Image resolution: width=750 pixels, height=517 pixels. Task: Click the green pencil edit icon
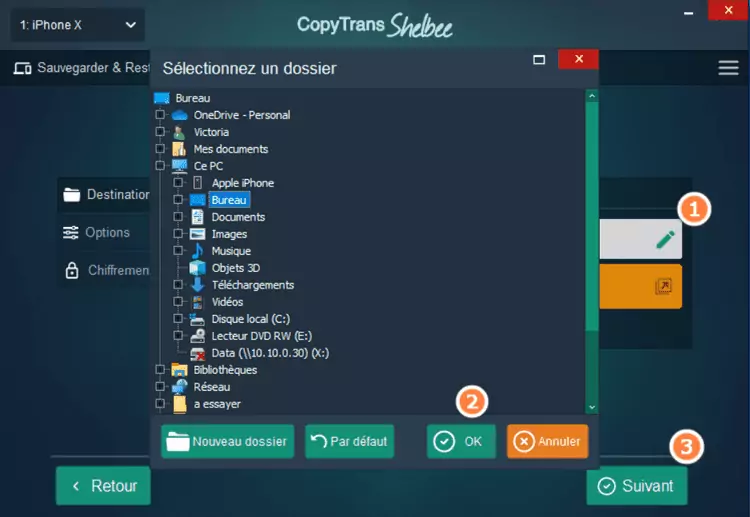pyautogui.click(x=665, y=240)
